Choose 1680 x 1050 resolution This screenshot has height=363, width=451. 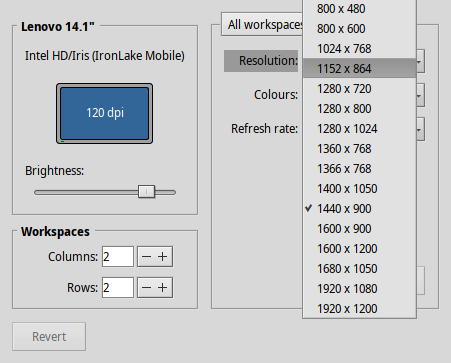(359, 269)
